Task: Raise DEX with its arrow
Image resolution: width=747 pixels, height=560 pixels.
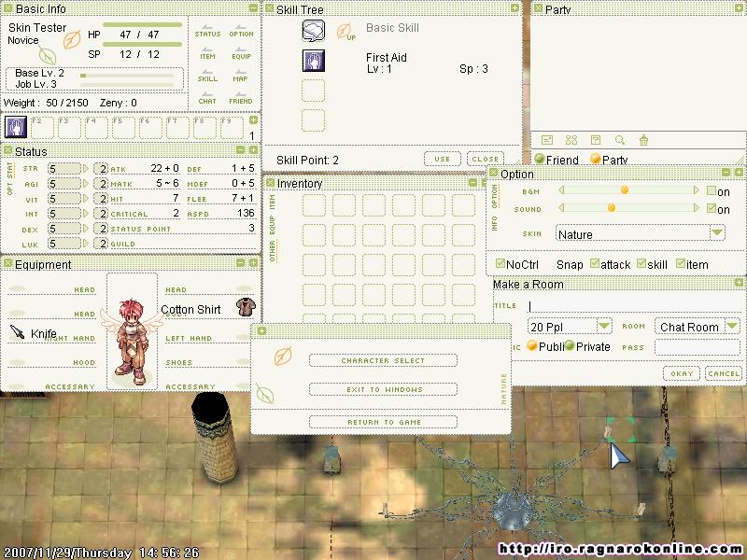Action: [x=86, y=229]
